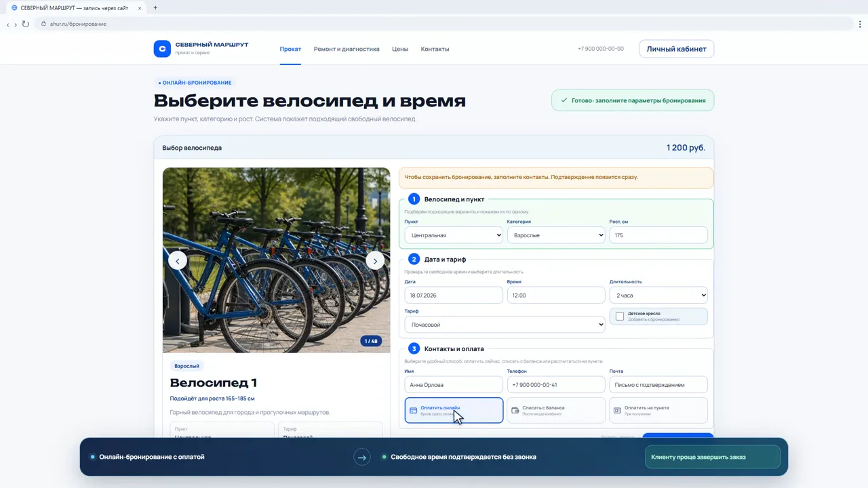
Task: Click the orange contacts reminder notice
Action: 556,178
